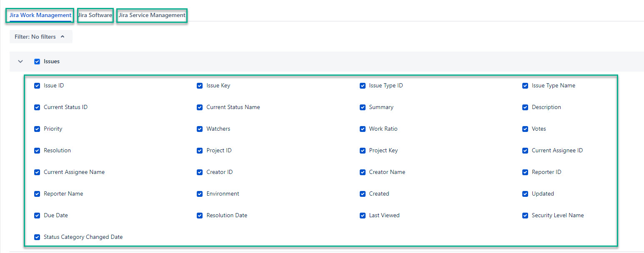This screenshot has width=644, height=253.
Task: Deselect the Due Date checkbox
Action: [x=37, y=216]
